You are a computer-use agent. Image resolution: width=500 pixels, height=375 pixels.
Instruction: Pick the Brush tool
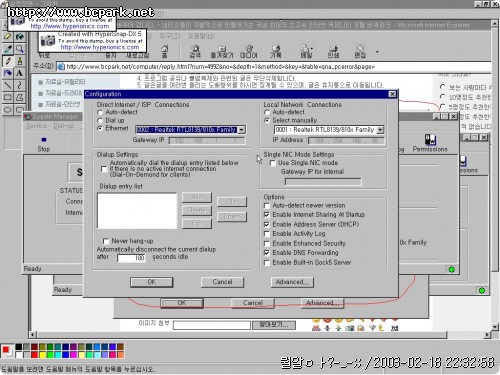[x=20, y=61]
